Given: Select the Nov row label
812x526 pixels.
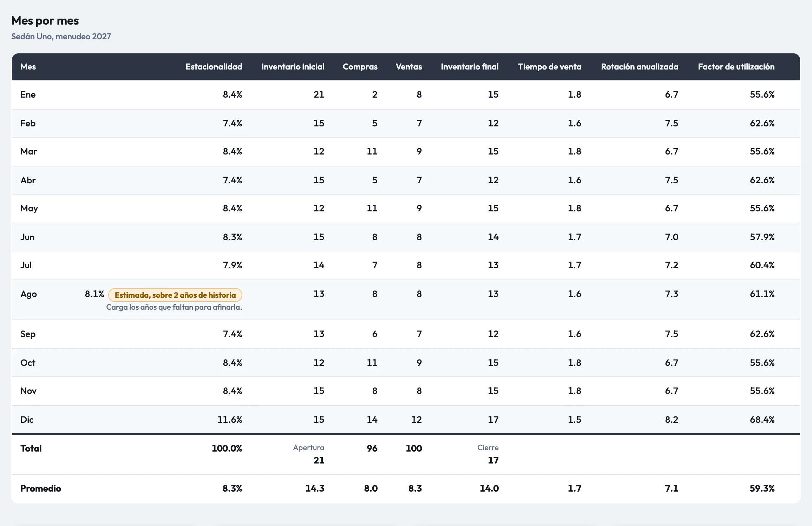Looking at the screenshot, I should pos(28,391).
